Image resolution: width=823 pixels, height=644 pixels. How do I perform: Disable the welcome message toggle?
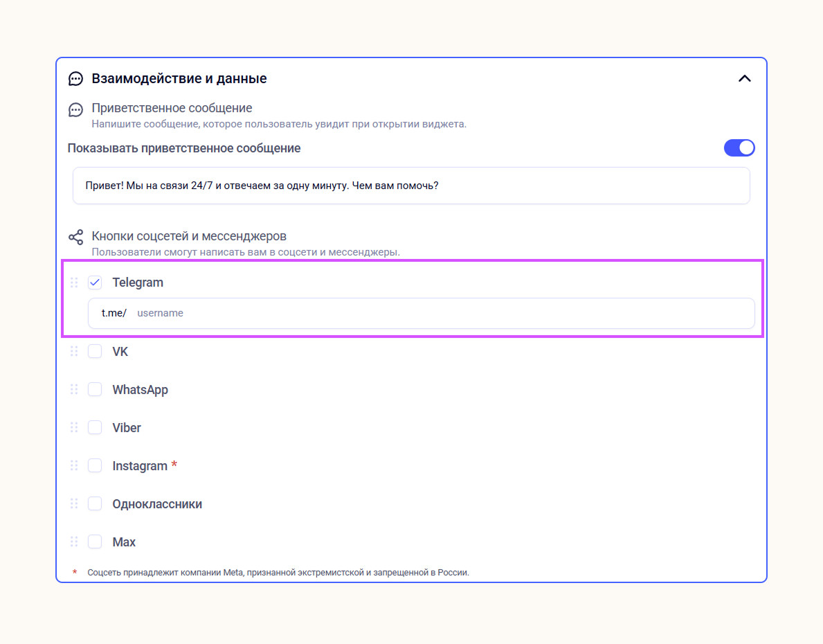pyautogui.click(x=739, y=148)
